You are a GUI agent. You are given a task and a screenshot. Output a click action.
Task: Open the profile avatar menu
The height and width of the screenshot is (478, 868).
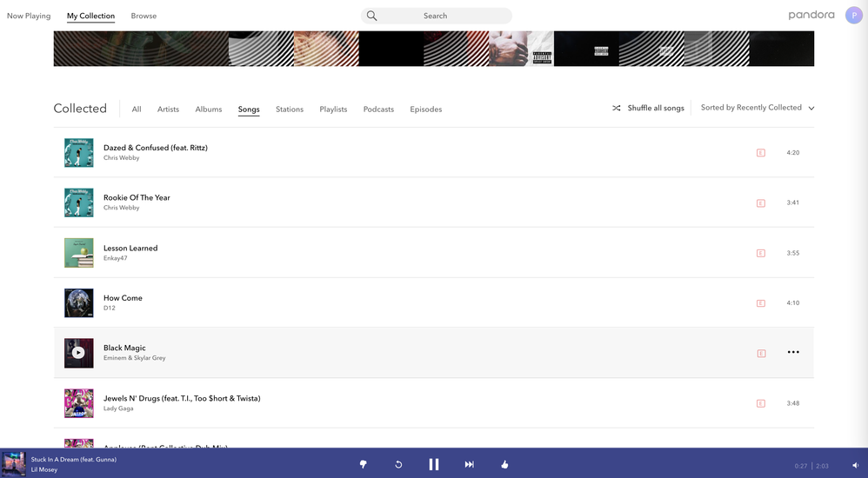tap(853, 16)
